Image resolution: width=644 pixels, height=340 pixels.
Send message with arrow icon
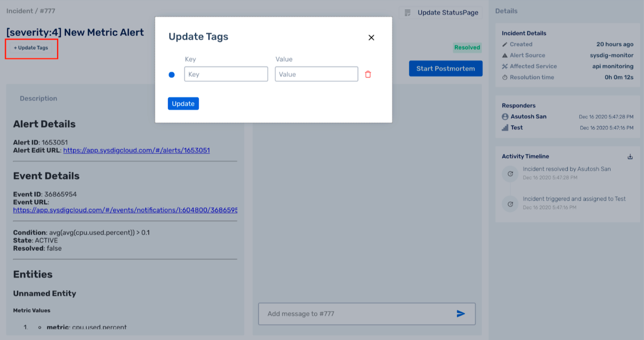[461, 314]
